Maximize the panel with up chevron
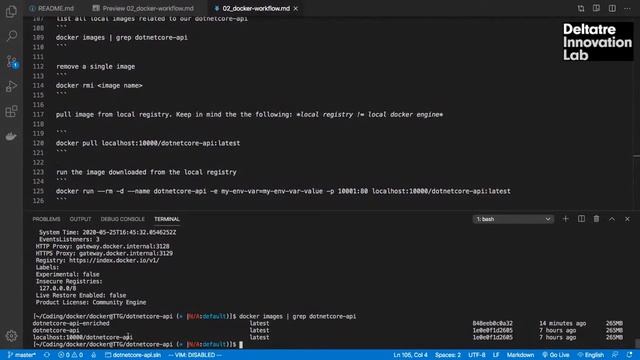 tap(612, 219)
